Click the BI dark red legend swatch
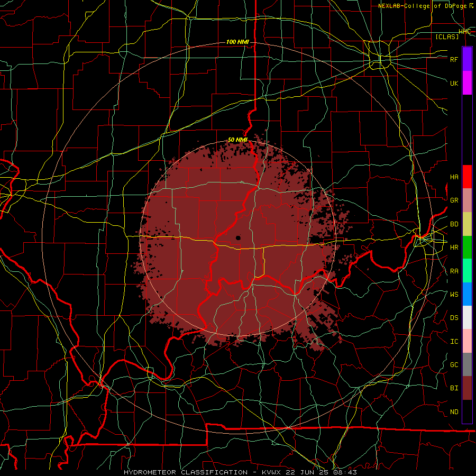The height and width of the screenshot is (476, 476). [467, 388]
